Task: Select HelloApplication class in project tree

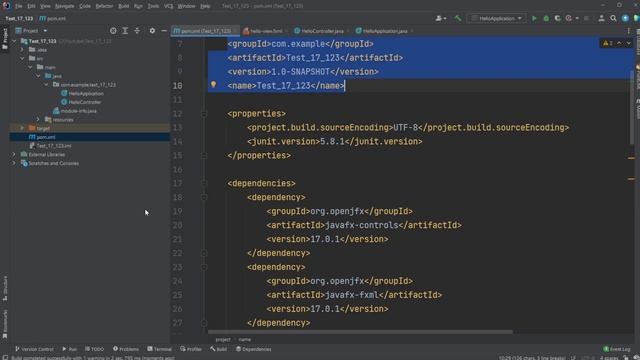Action: (86, 93)
